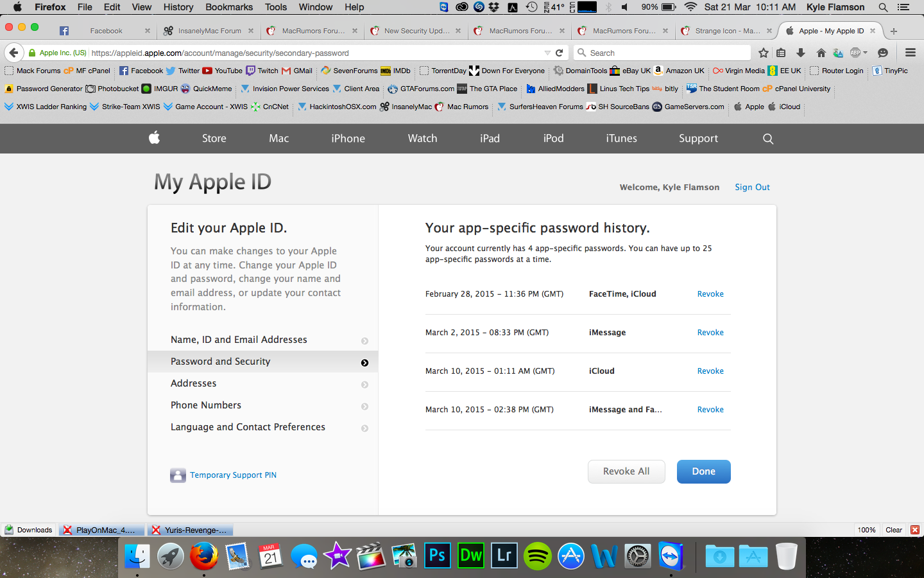This screenshot has width=924, height=578.
Task: Switch to the New Security Upd... tab
Action: coord(416,31)
